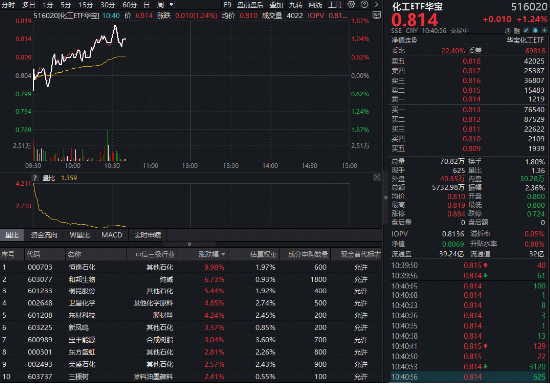Image resolution: width=550 pixels, height=384 pixels.
Task: Select the 日 daily K-line period
Action: click(x=146, y=5)
